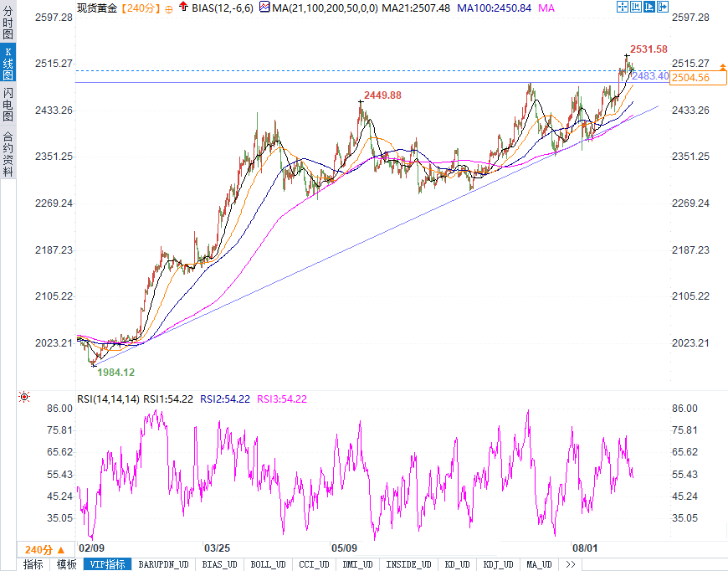Click the 2504.56 current price box

(x=698, y=78)
